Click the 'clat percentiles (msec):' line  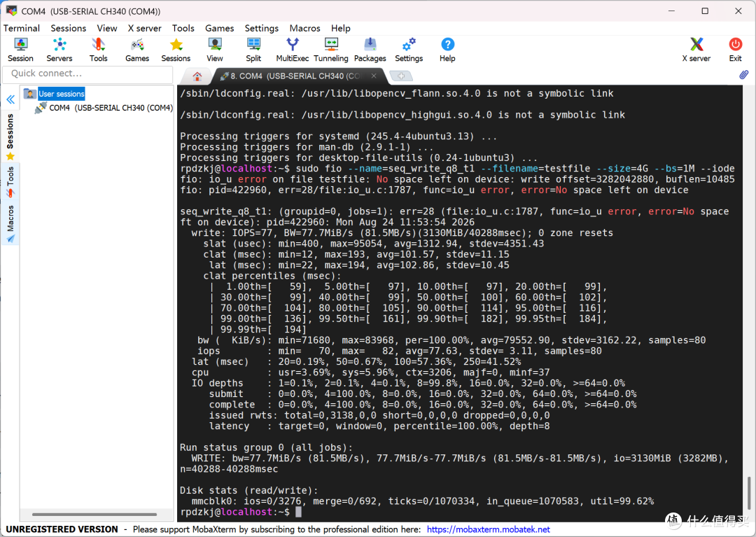click(272, 276)
